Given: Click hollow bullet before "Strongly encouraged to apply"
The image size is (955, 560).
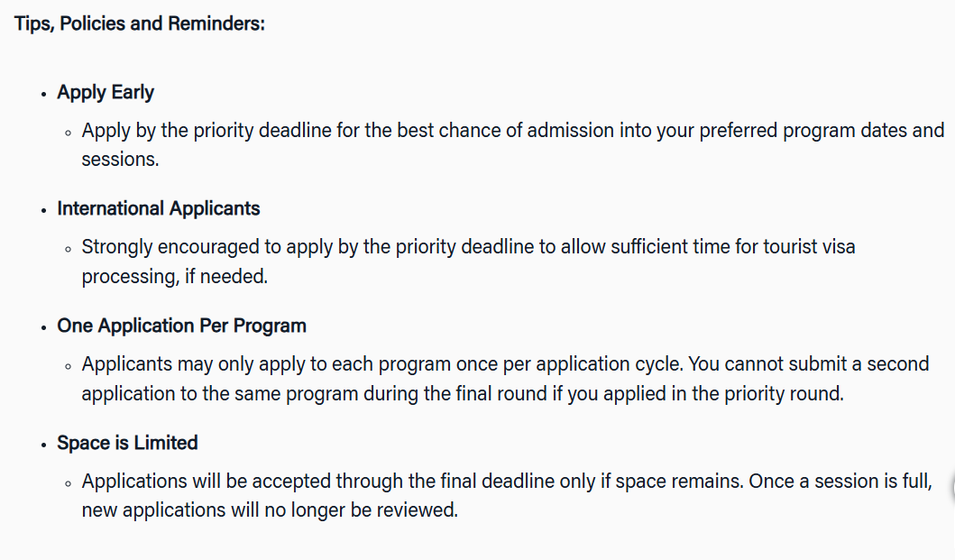Looking at the screenshot, I should click(x=69, y=249).
